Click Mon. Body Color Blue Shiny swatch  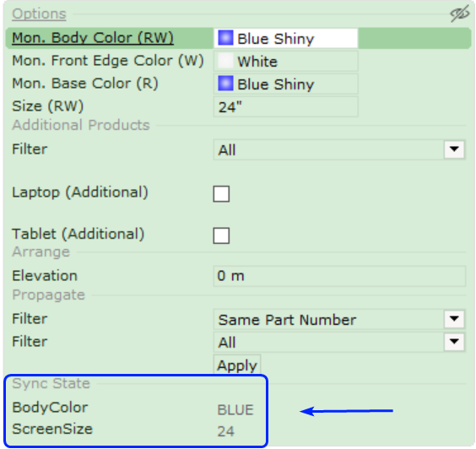tap(225, 38)
